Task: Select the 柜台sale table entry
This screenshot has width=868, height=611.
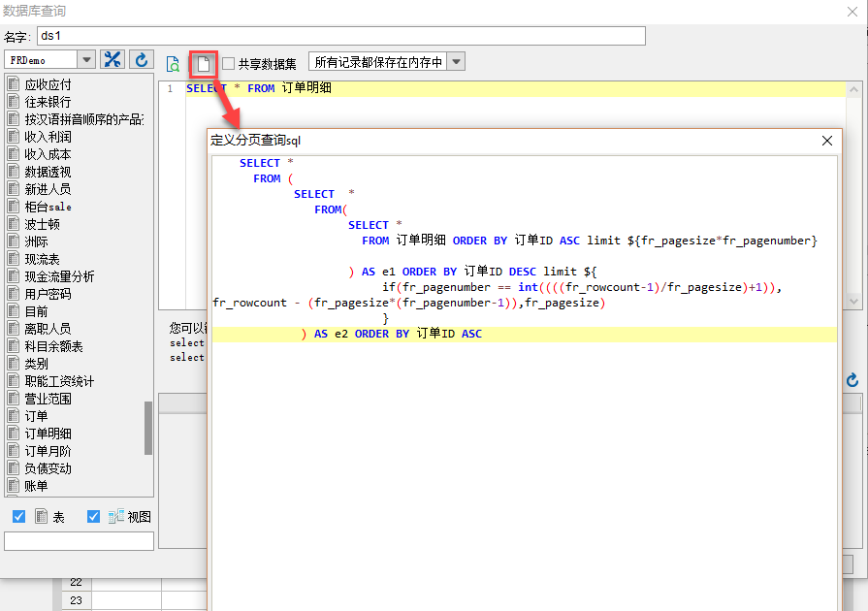Action: (x=48, y=207)
